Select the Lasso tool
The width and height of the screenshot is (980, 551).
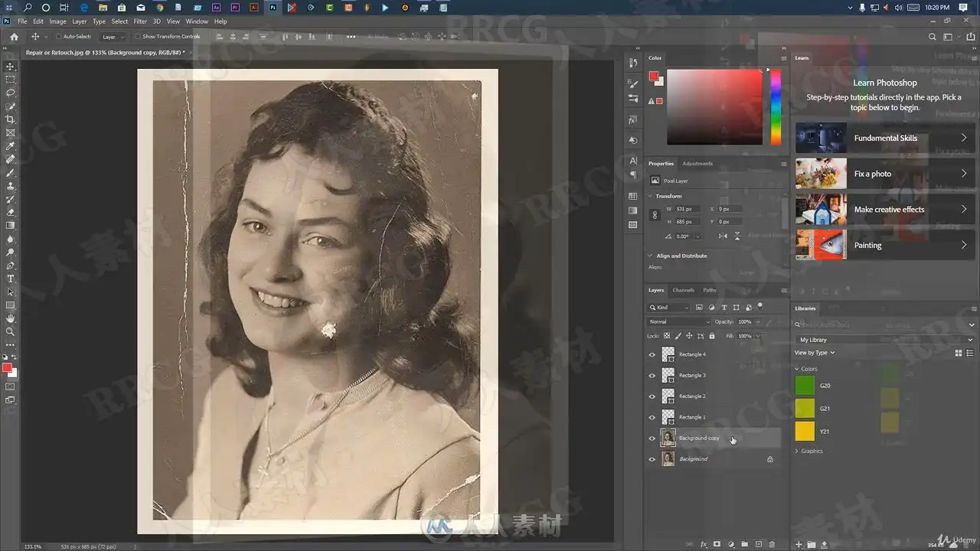click(11, 93)
